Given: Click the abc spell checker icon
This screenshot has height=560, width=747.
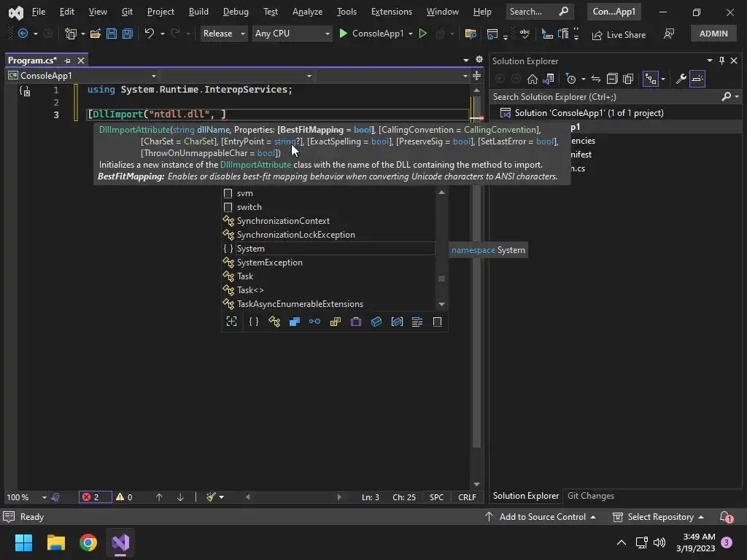Looking at the screenshot, I should (x=525, y=34).
